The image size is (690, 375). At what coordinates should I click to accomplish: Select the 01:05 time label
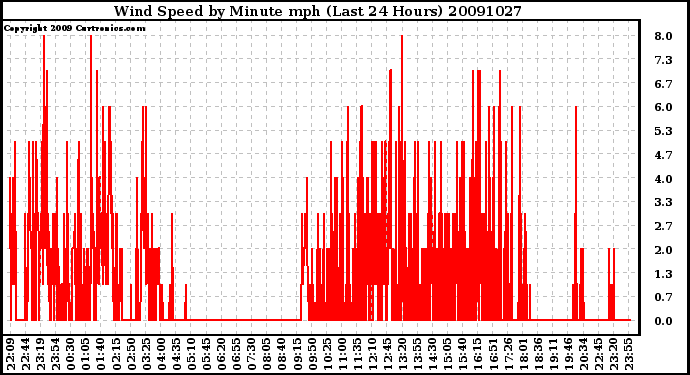[86, 354]
